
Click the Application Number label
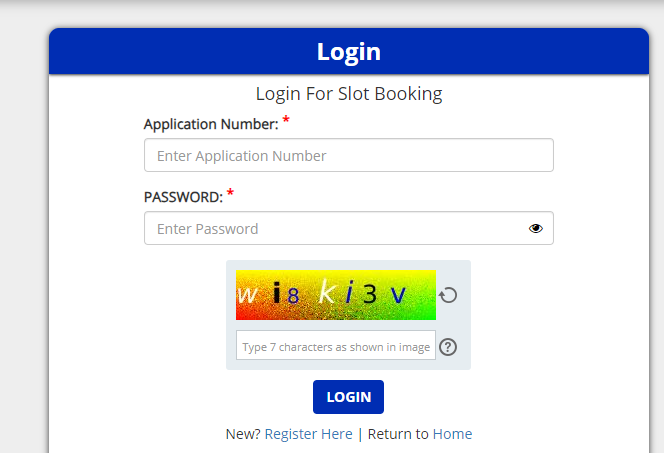(x=211, y=124)
